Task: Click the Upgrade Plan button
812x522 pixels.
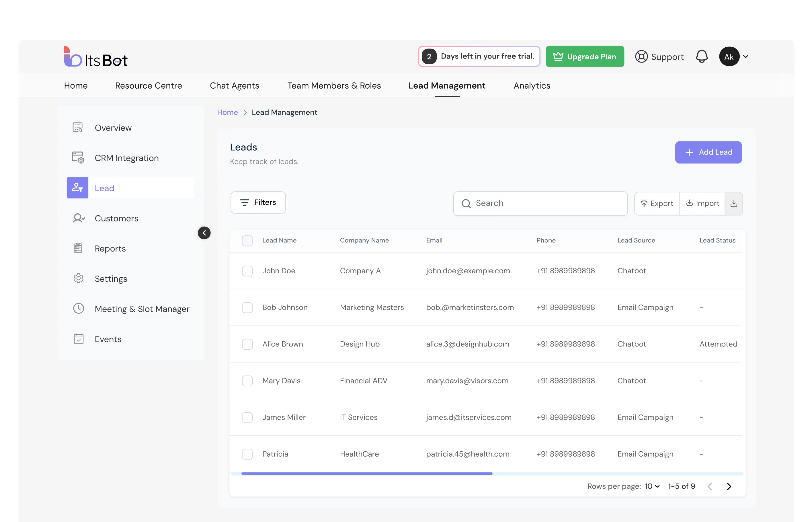Action: (x=585, y=57)
